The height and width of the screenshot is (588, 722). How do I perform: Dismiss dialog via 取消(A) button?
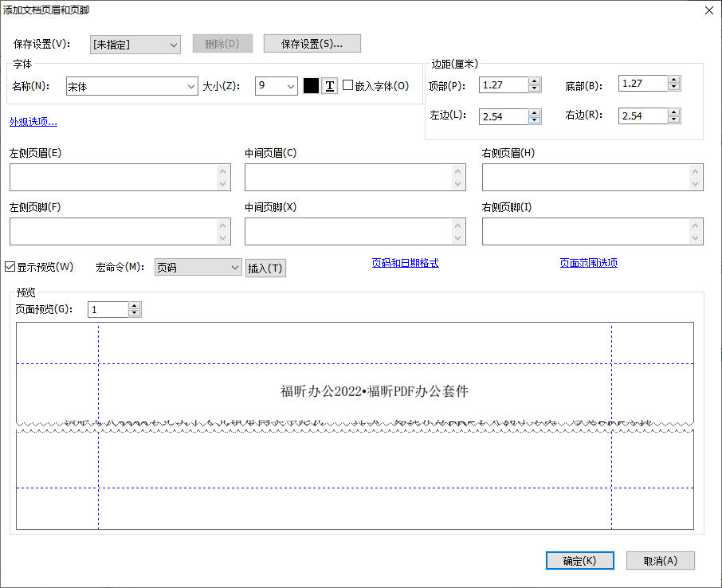[660, 560]
